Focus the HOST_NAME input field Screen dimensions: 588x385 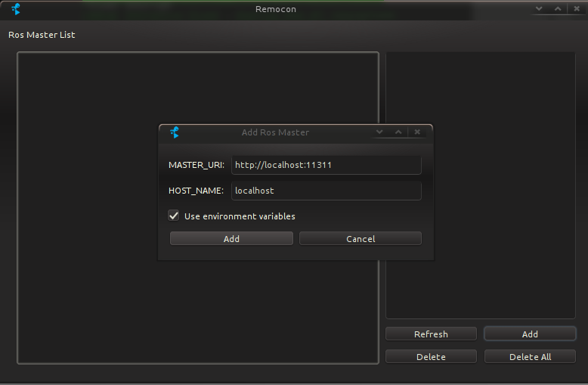point(326,191)
